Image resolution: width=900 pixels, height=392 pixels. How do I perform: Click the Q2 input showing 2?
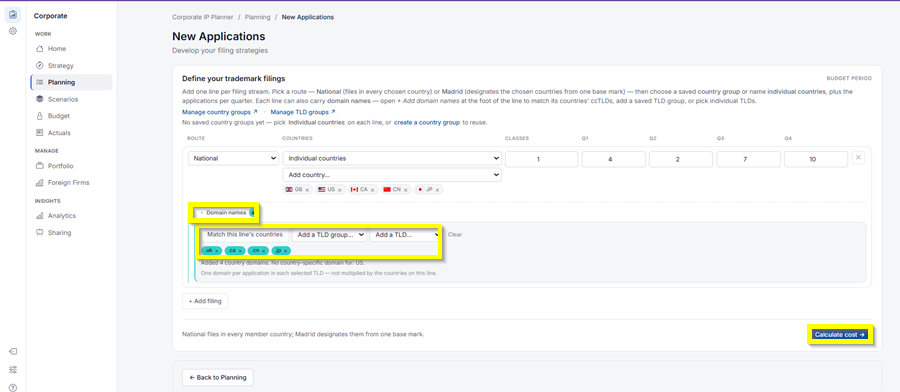pos(681,159)
